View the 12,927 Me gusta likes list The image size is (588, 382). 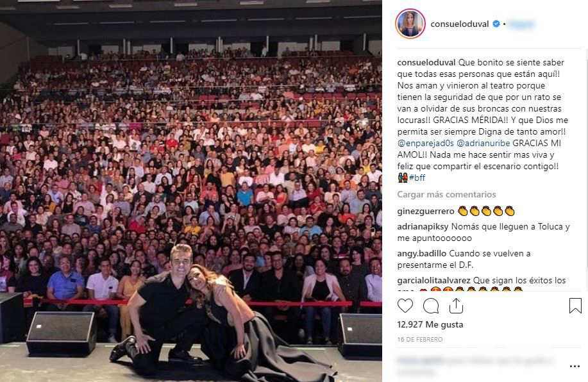(x=430, y=325)
